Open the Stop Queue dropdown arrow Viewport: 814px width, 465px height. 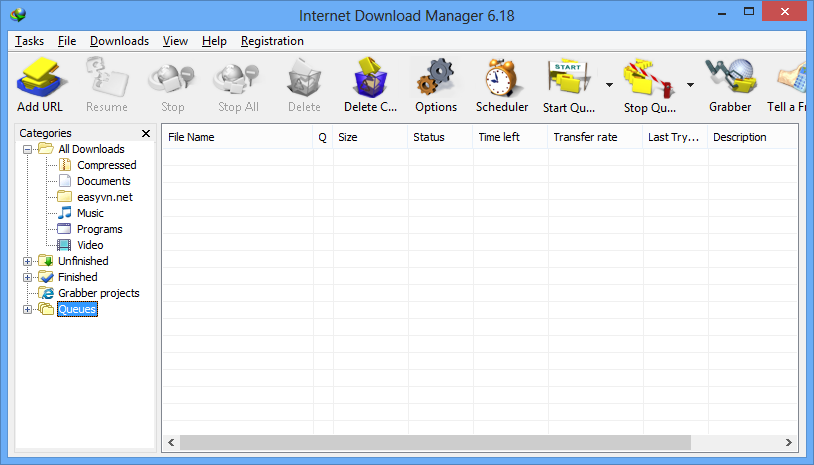(x=690, y=85)
